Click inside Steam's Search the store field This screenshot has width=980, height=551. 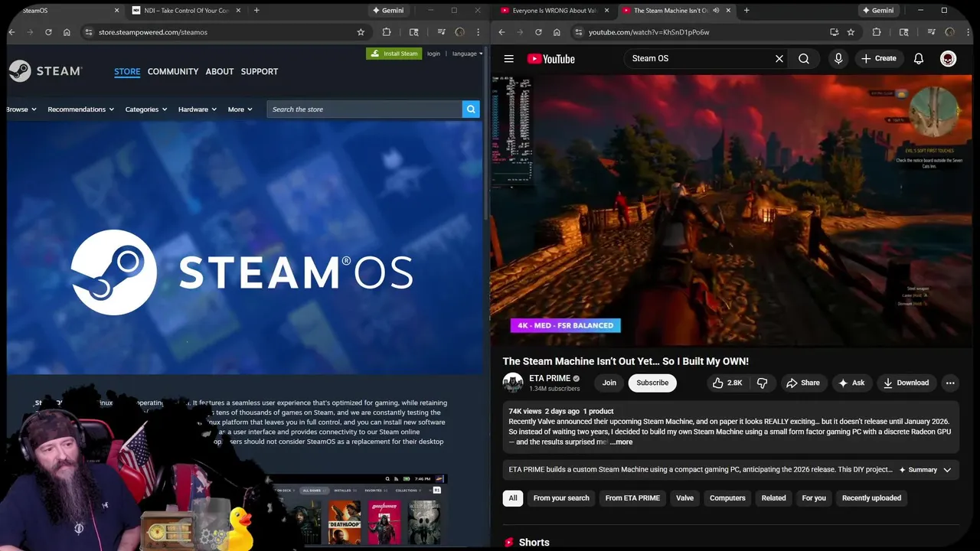click(x=364, y=109)
